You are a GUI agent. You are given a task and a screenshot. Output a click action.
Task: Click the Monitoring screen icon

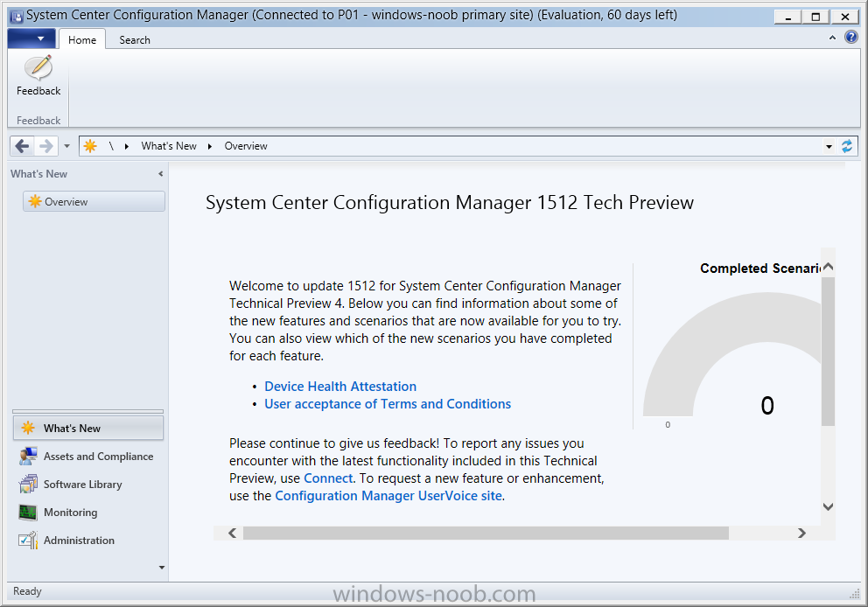coord(28,513)
